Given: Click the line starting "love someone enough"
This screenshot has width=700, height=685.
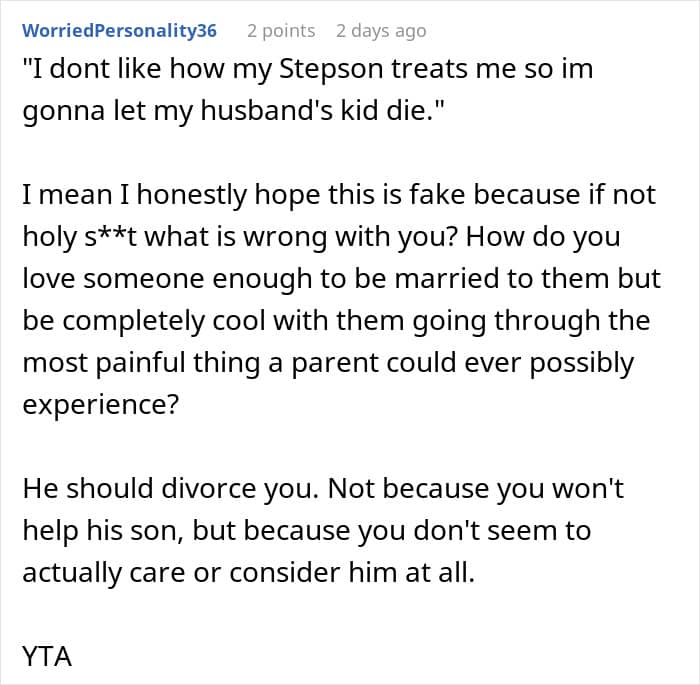Looking at the screenshot, I should (342, 279).
